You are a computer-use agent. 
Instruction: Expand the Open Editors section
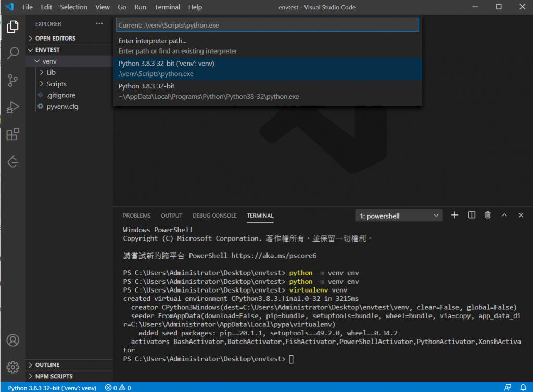click(x=69, y=38)
